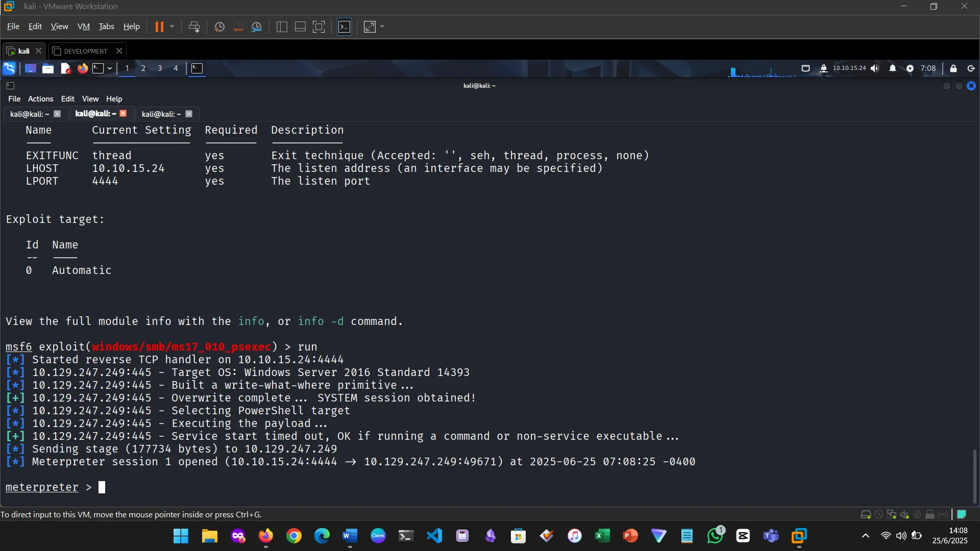Pause the VM with the orange pause icon
Screen dimensions: 980x551
coord(159,27)
